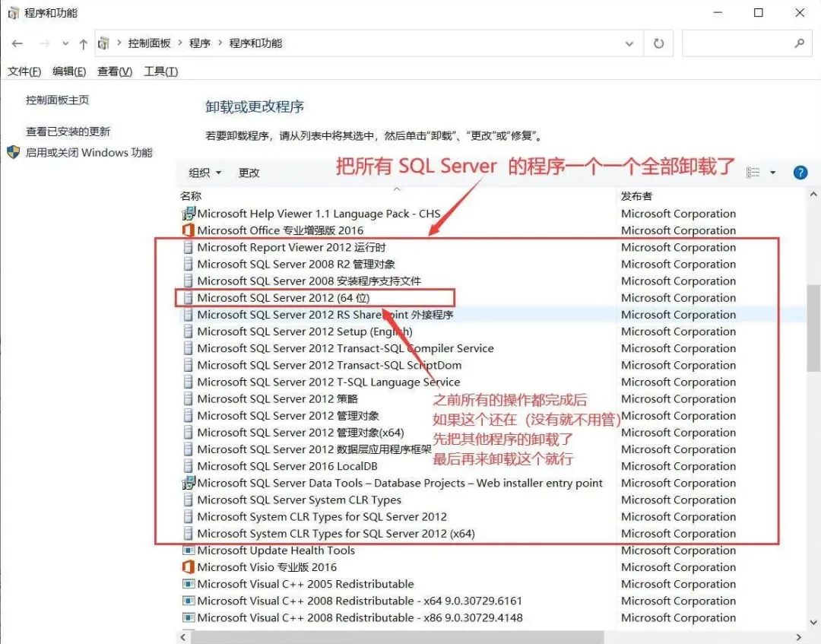Click the 控制面板主页 link
821x644 pixels.
pos(58,100)
